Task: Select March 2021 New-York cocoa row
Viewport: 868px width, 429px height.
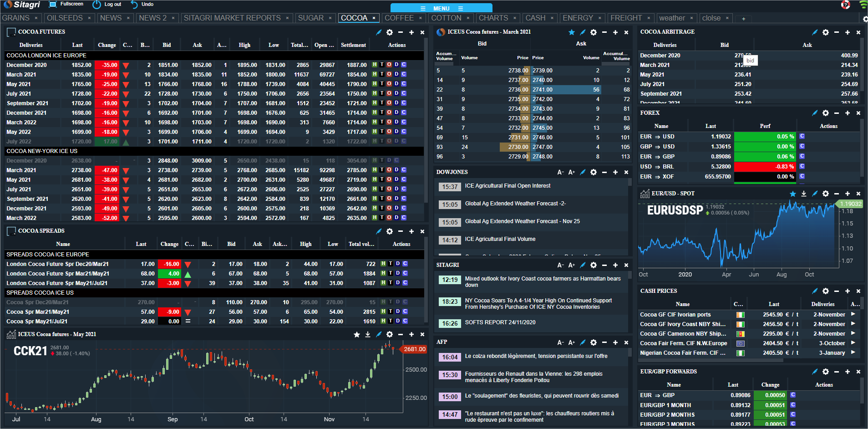Action: point(214,170)
